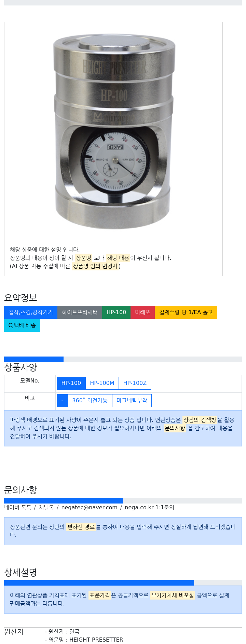Select the 절삭,초경,공작기기 category tag
The height and width of the screenshot is (644, 246).
point(31,312)
